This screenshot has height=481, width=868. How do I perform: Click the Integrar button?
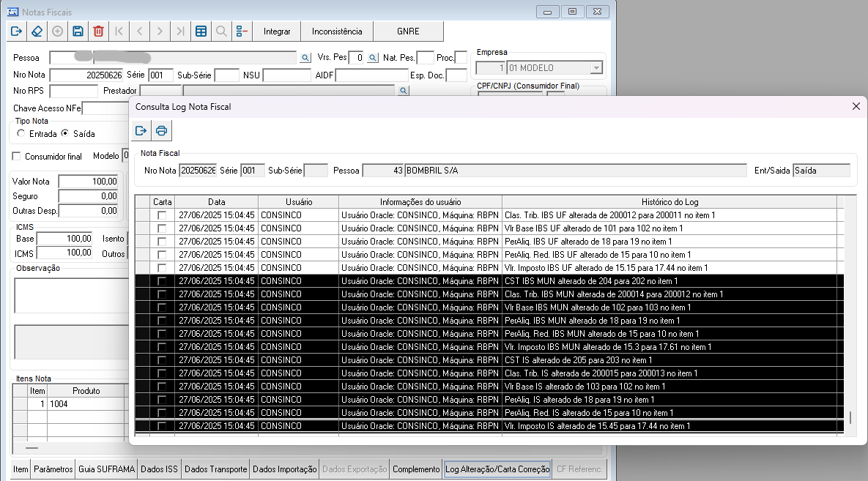coord(277,31)
